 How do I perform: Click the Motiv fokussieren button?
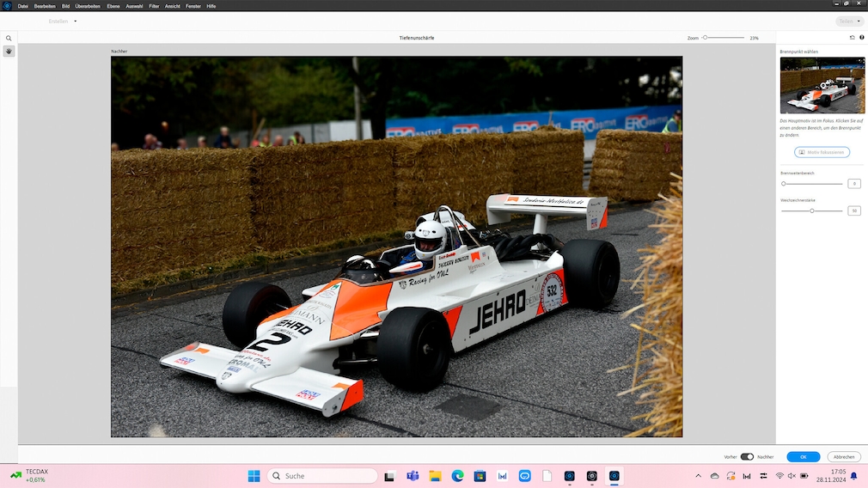(822, 152)
